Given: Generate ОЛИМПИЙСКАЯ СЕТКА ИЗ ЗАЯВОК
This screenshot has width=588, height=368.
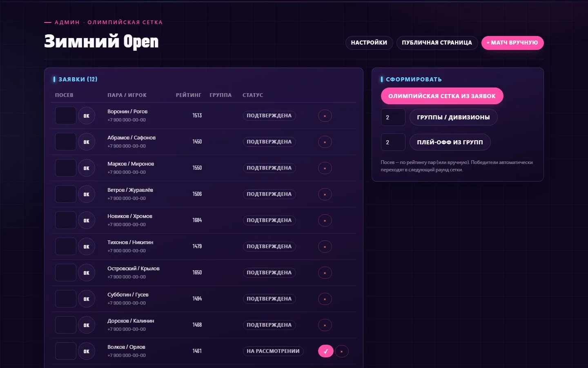Looking at the screenshot, I should point(442,96).
